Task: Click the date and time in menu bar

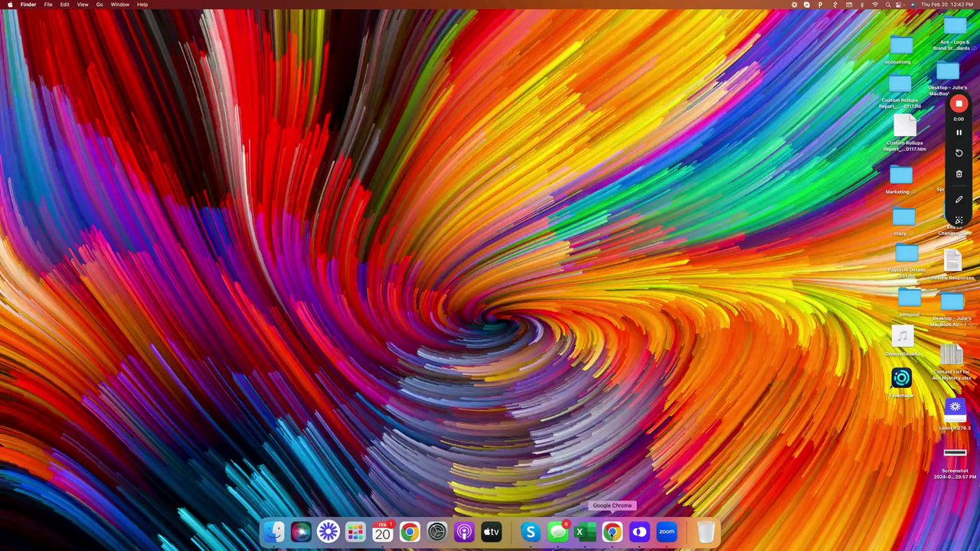Action: [947, 5]
